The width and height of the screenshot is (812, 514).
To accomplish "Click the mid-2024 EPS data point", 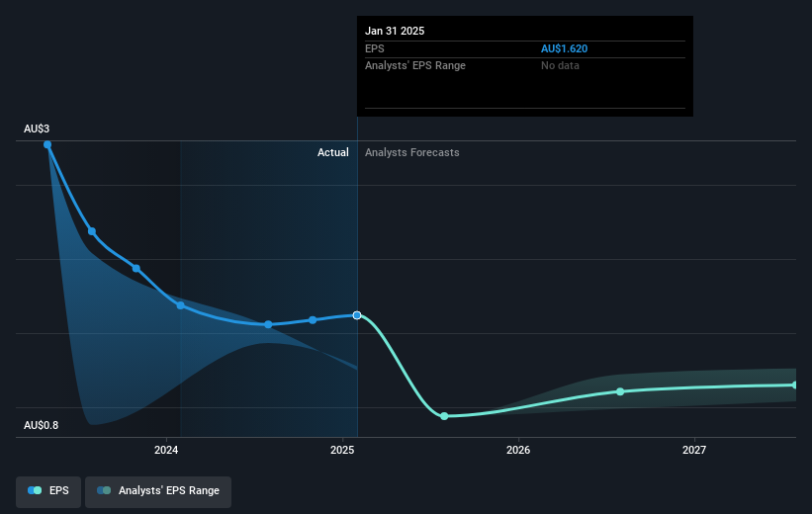I will [x=268, y=324].
